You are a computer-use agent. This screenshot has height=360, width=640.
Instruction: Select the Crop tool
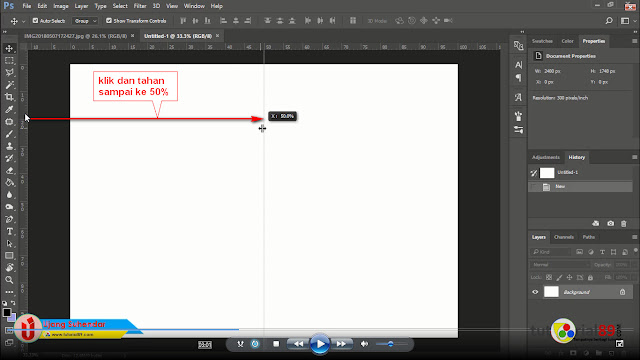tap(9, 97)
